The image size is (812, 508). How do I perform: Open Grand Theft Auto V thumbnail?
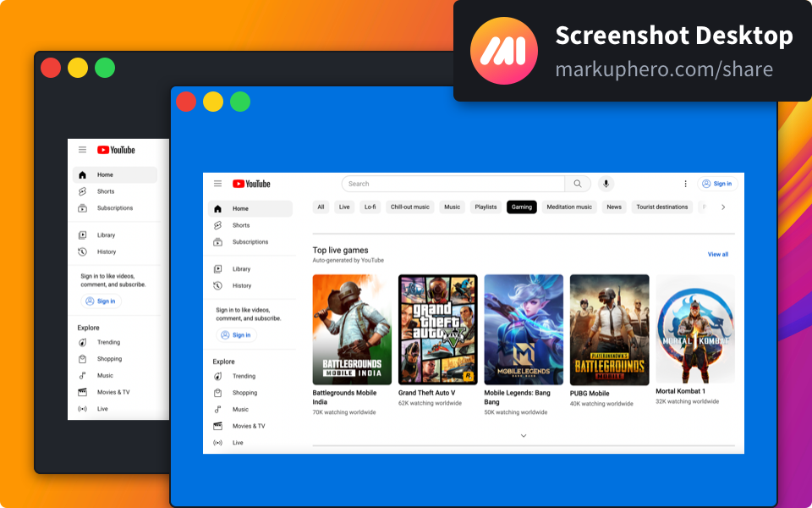pyautogui.click(x=437, y=329)
